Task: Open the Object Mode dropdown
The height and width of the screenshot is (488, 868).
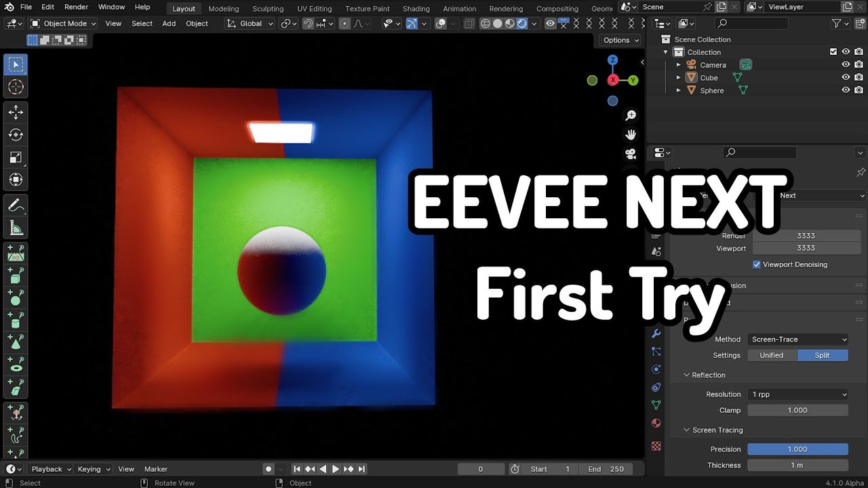Action: pyautogui.click(x=63, y=24)
